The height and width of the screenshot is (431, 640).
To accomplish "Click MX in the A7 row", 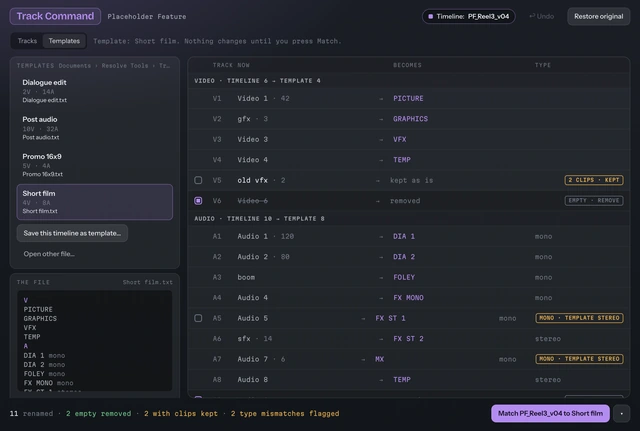I will [379, 359].
